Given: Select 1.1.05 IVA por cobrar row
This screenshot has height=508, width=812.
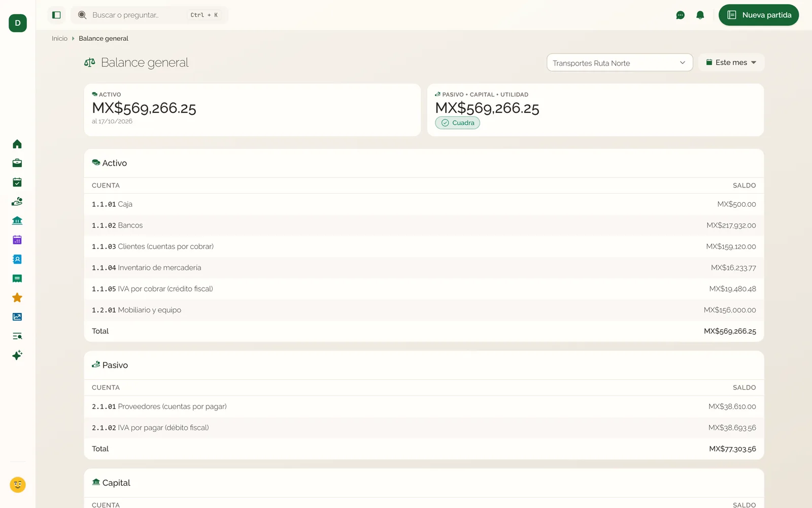Looking at the screenshot, I should [424, 289].
